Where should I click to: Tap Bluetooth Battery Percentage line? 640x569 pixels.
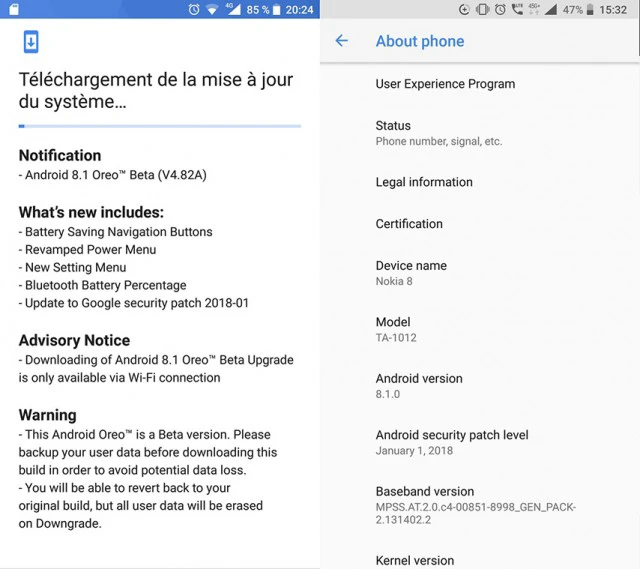pos(102,285)
